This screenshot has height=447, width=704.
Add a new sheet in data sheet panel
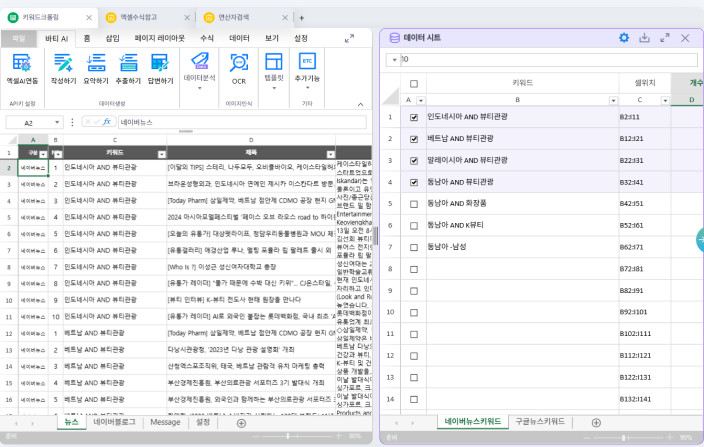pyautogui.click(x=596, y=423)
